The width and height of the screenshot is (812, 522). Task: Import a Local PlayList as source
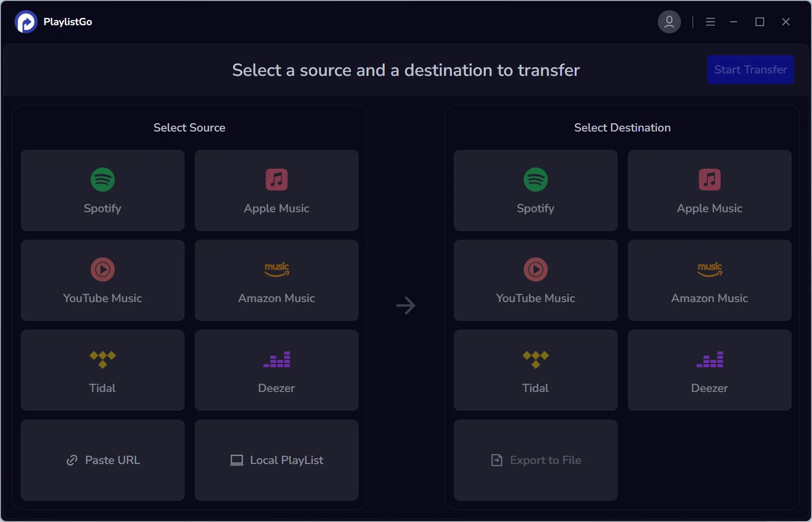tap(276, 460)
